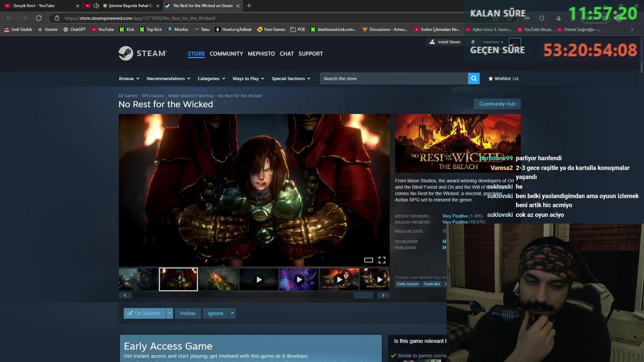
Task: Click the Steam notifications bell icon
Action: (473, 42)
